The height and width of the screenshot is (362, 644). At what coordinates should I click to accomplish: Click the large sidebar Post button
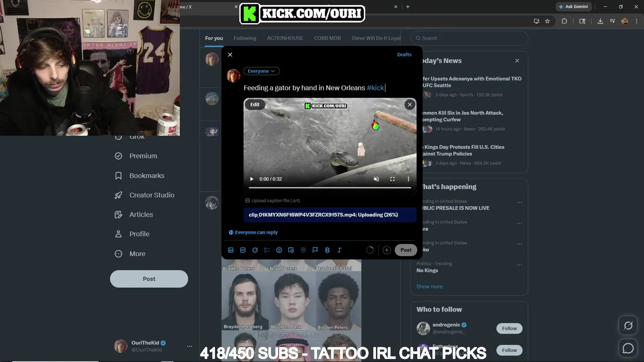coord(149,279)
